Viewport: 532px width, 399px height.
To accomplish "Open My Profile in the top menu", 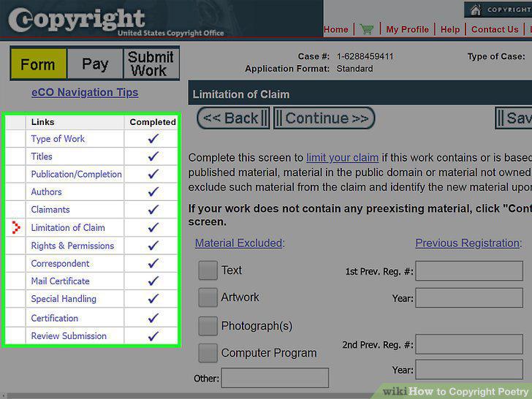I will pos(408,29).
